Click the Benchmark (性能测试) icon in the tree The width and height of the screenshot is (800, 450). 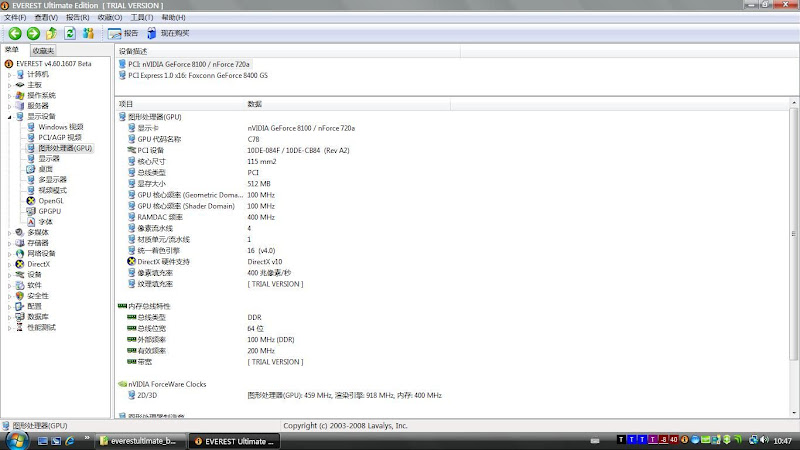[x=19, y=328]
